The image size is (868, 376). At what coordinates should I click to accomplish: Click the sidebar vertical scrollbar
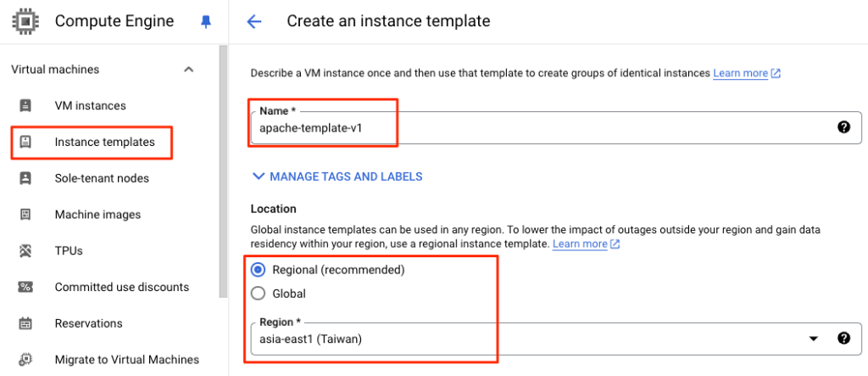pos(223,172)
